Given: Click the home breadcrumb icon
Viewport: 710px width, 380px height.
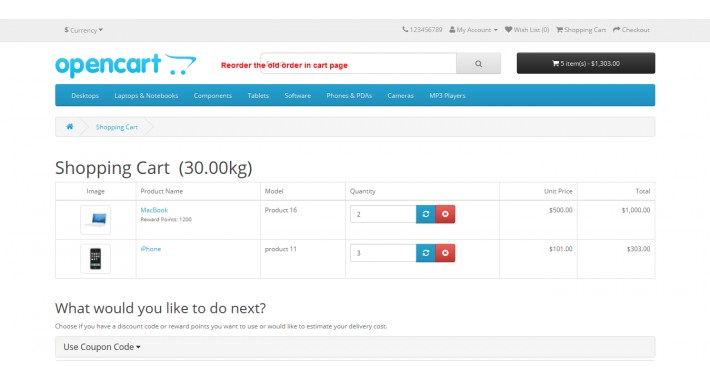Looking at the screenshot, I should pyautogui.click(x=70, y=127).
